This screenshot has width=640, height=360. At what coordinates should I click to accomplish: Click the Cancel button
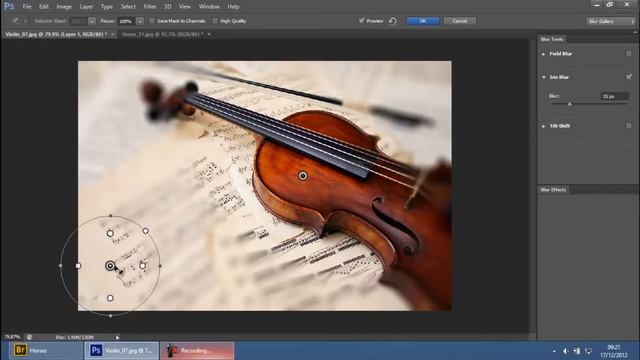460,21
